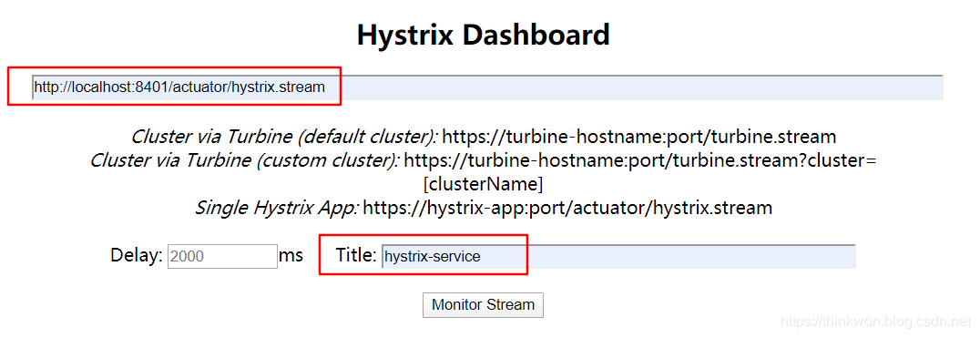The image size is (980, 338).
Task: Click the "Title:" label
Action: click(x=356, y=255)
